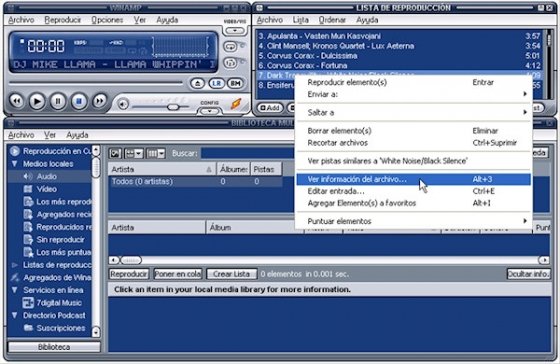Collapse the Medios locales tree node
Image resolution: width=560 pixels, height=364 pixels.
(x=15, y=164)
